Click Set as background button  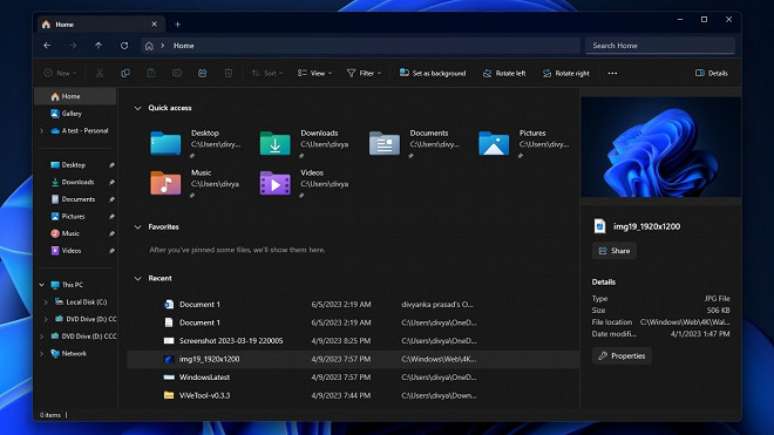pos(432,73)
